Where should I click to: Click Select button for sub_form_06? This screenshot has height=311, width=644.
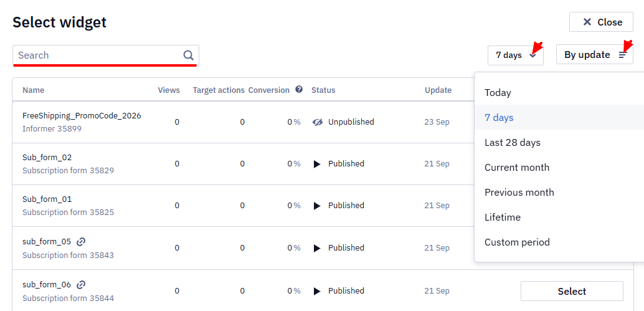pos(572,291)
